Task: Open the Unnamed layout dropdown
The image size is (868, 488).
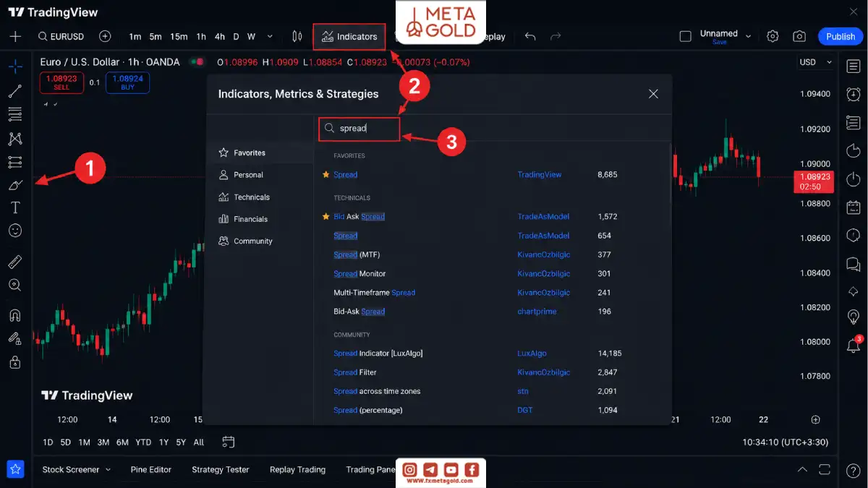Action: point(726,36)
